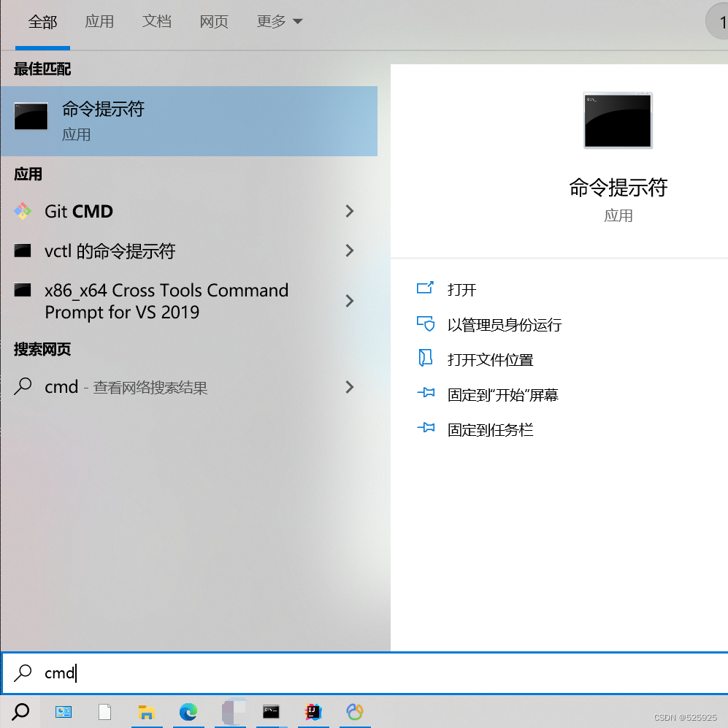Expand the Git CMD chevron arrow

pos(350,211)
